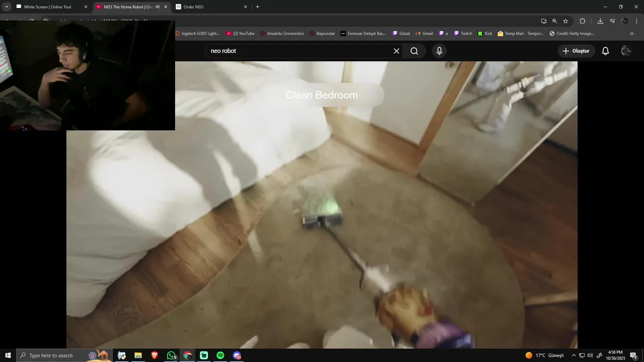Start voice search with the microphone icon
Image resolution: width=644 pixels, height=362 pixels.
[439, 51]
